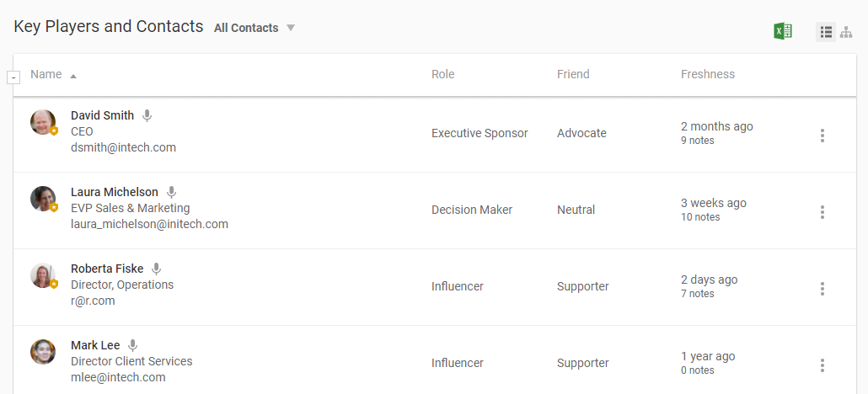Sort by the Freshness column header
The width and height of the screenshot is (868, 394).
coord(707,74)
